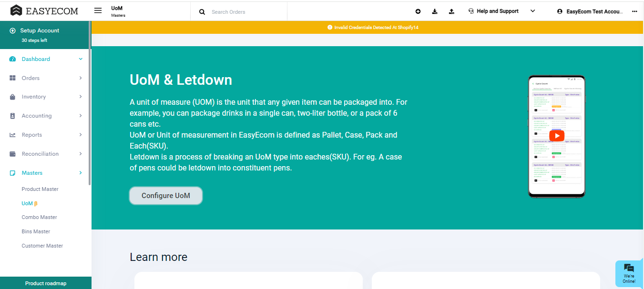Click the Learn more heading
Viewport: 644px width, 289px height.
(x=159, y=257)
